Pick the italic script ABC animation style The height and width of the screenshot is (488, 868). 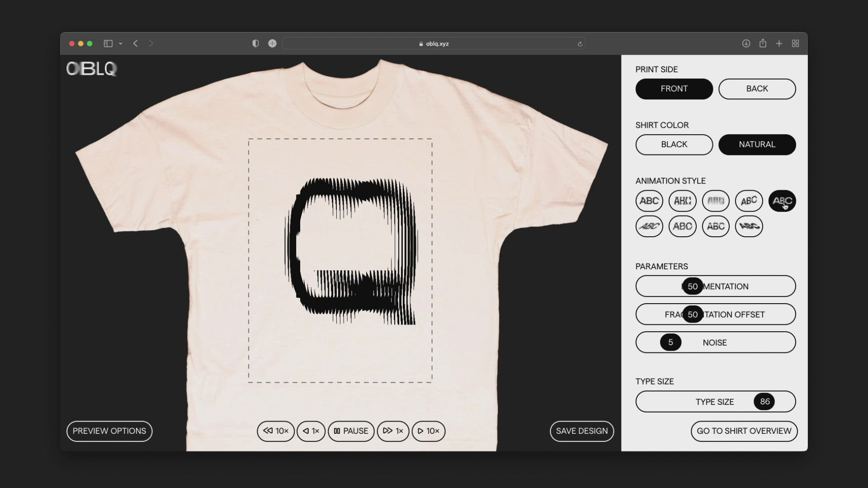point(649,226)
